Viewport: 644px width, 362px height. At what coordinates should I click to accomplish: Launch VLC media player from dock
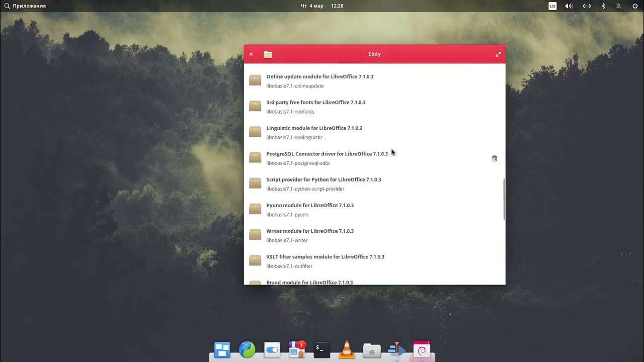(x=347, y=349)
